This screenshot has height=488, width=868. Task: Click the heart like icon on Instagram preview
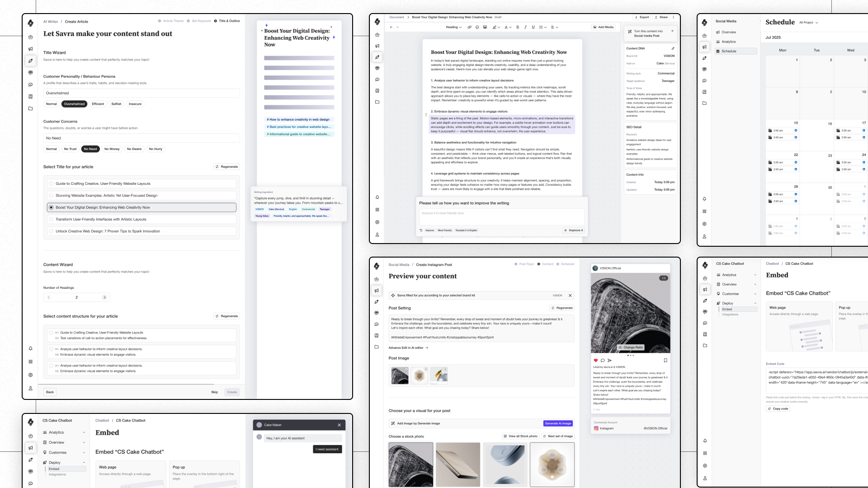(596, 360)
